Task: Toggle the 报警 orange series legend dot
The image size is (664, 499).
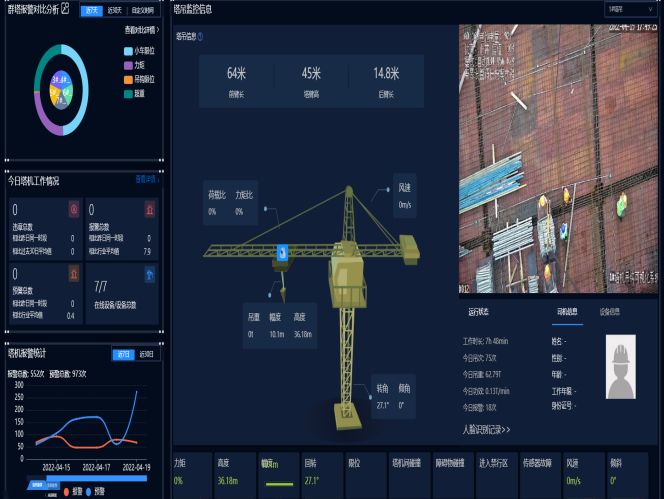Action: [66, 492]
